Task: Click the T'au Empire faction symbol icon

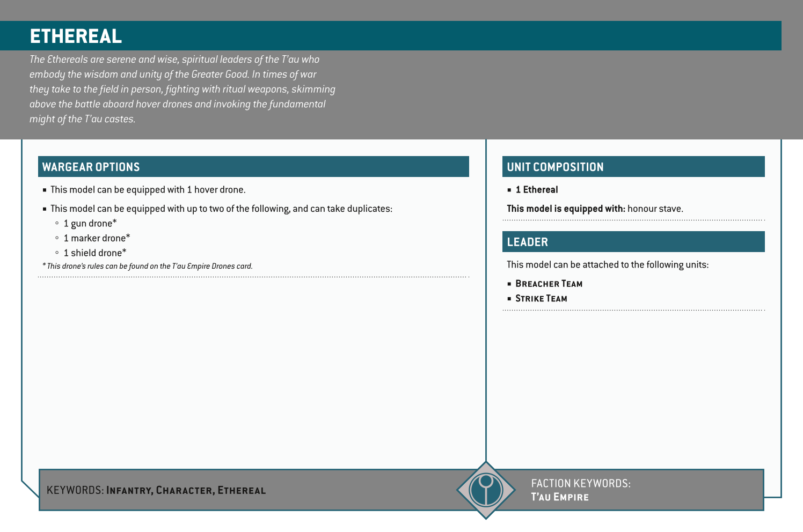Action: (x=486, y=490)
